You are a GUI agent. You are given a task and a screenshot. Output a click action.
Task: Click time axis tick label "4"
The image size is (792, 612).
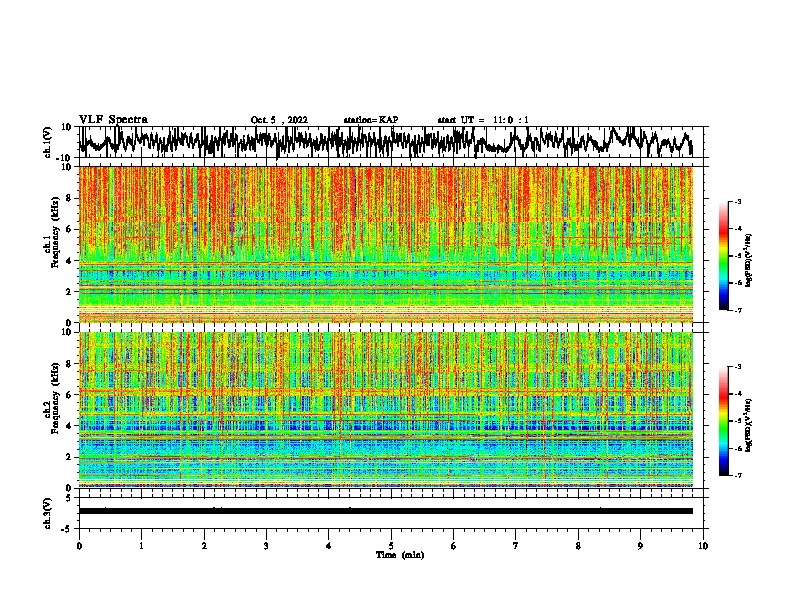click(328, 546)
